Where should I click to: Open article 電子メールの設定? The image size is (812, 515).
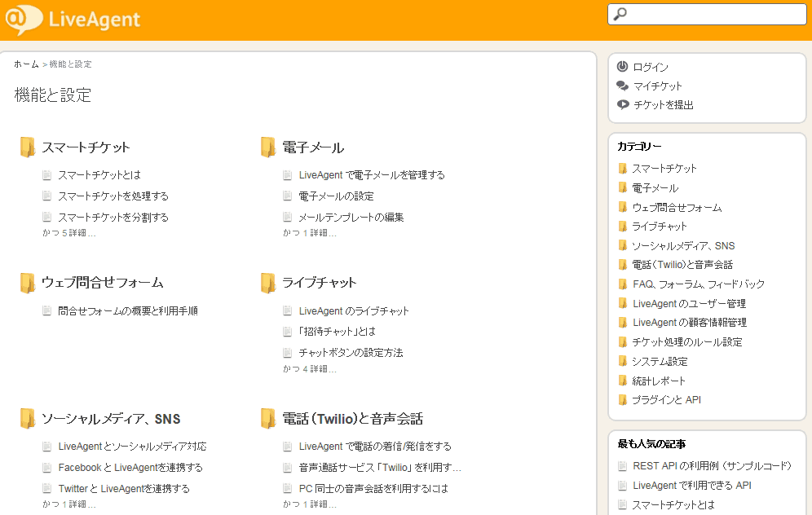click(336, 196)
